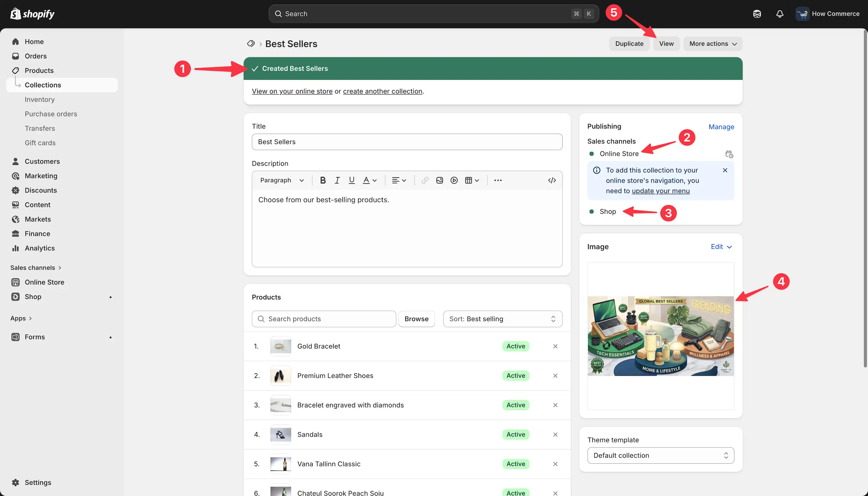The width and height of the screenshot is (868, 496).
Task: Toggle bold formatting in description
Action: click(322, 180)
